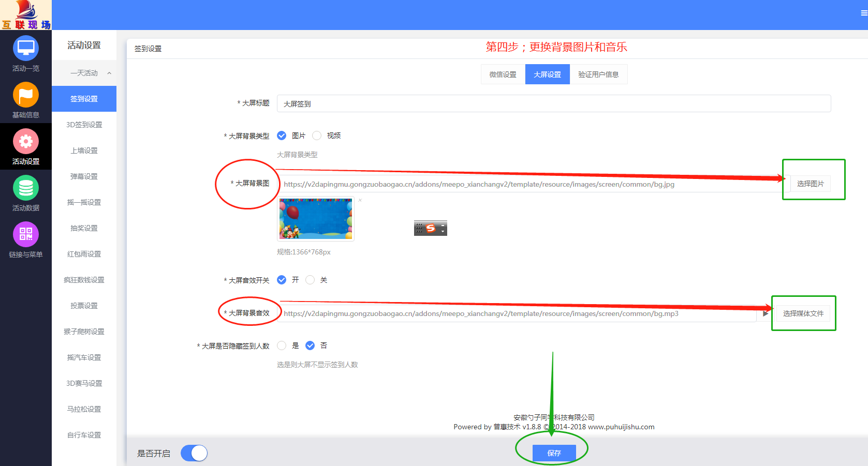This screenshot has width=868, height=466.
Task: Open 猴子爬树设置 in the sidebar
Action: (84, 332)
